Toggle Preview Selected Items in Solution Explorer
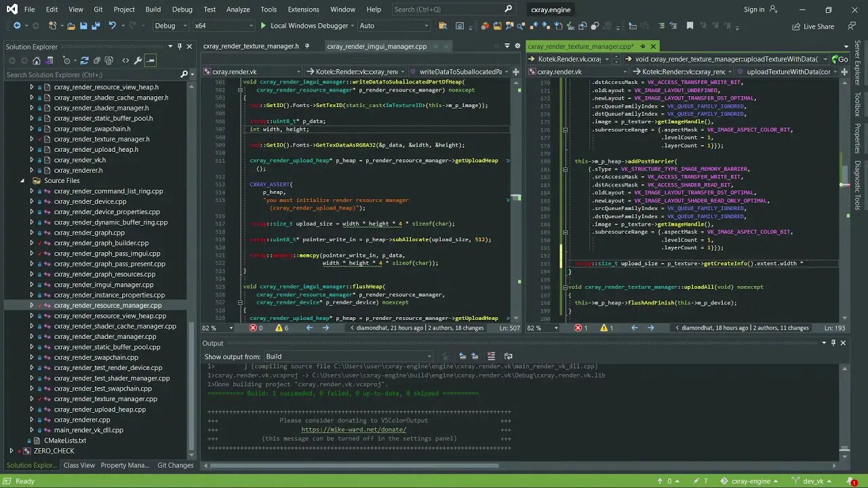The image size is (868, 488). pyautogui.click(x=151, y=60)
